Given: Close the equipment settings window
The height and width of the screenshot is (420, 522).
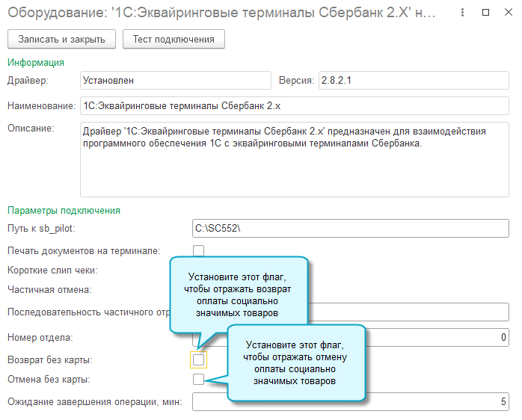Looking at the screenshot, I should 509,13.
